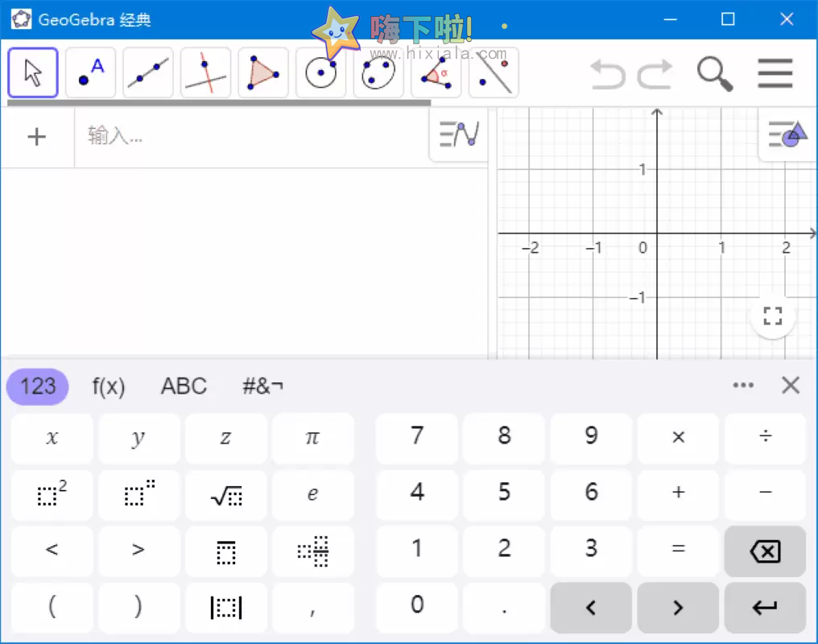Viewport: 818px width, 644px height.
Task: Select the Ellipse/conic tool
Action: (378, 72)
